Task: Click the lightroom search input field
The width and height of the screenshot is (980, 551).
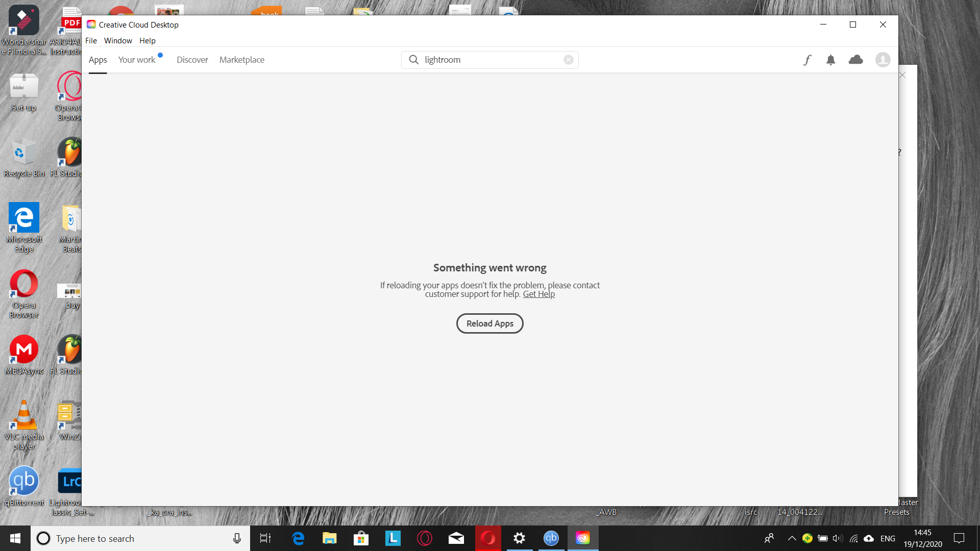Action: click(490, 59)
